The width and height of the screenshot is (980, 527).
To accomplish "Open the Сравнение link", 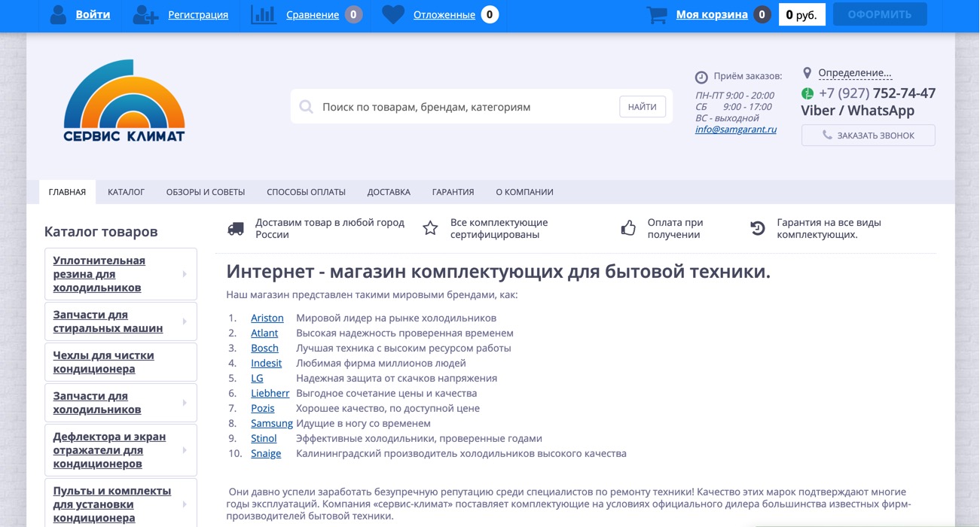I will [x=313, y=14].
